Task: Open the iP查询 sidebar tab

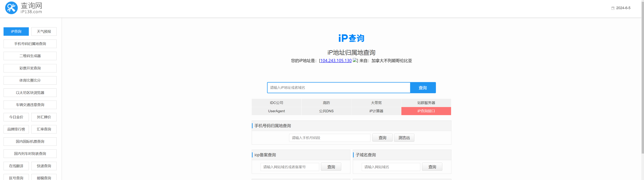Action: click(16, 32)
